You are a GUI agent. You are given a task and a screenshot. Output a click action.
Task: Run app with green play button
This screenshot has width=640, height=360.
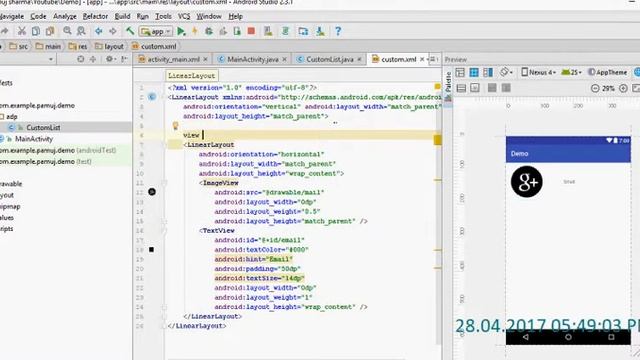coord(181,31)
